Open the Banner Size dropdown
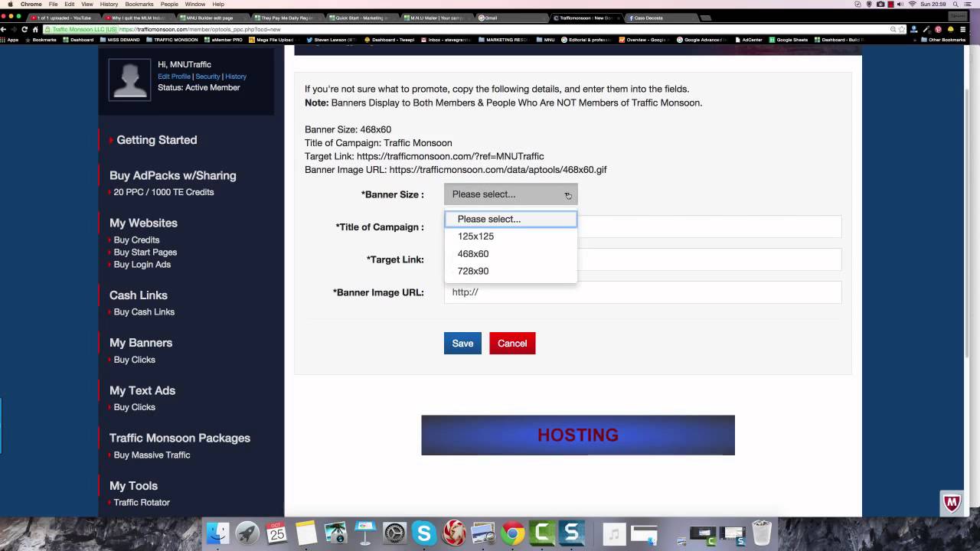Image resolution: width=980 pixels, height=551 pixels. pyautogui.click(x=511, y=194)
